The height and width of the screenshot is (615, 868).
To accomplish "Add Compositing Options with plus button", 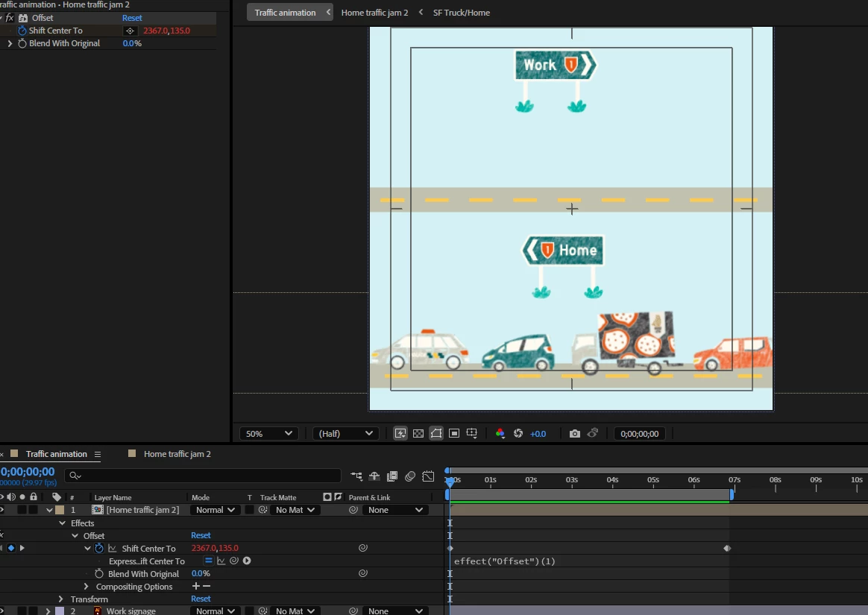I will pos(195,586).
